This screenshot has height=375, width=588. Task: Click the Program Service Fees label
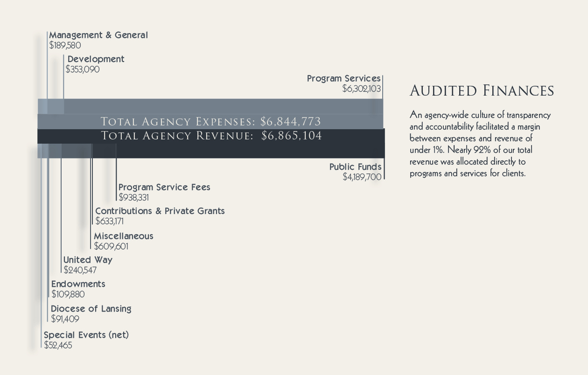tap(164, 187)
